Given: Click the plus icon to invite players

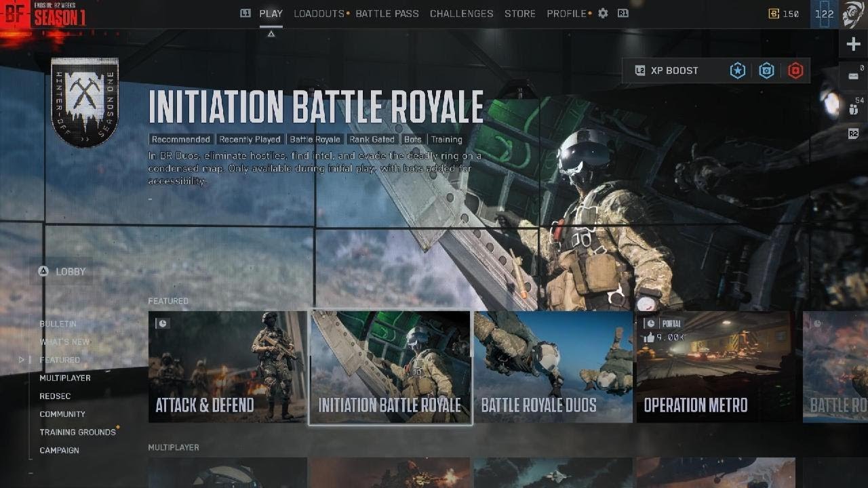Looking at the screenshot, I should click(853, 45).
